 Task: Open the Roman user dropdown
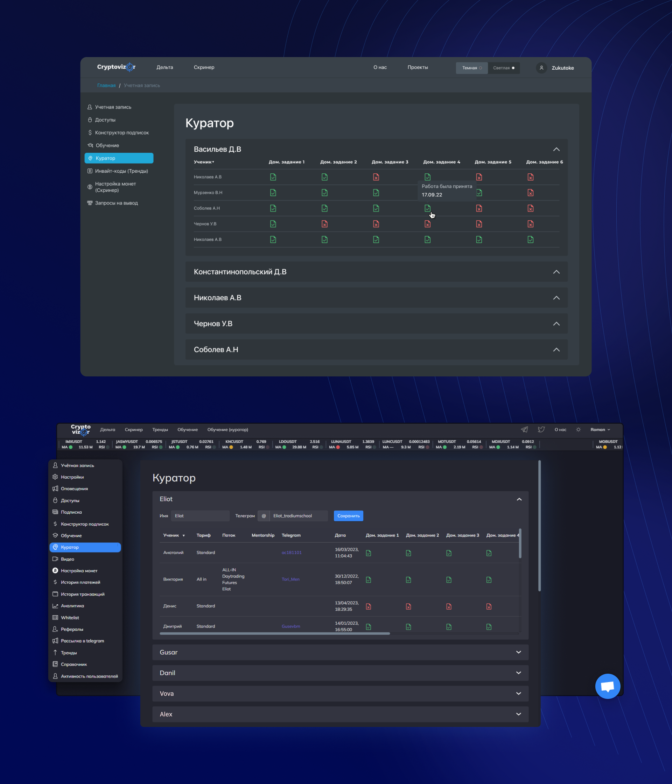[x=600, y=429]
